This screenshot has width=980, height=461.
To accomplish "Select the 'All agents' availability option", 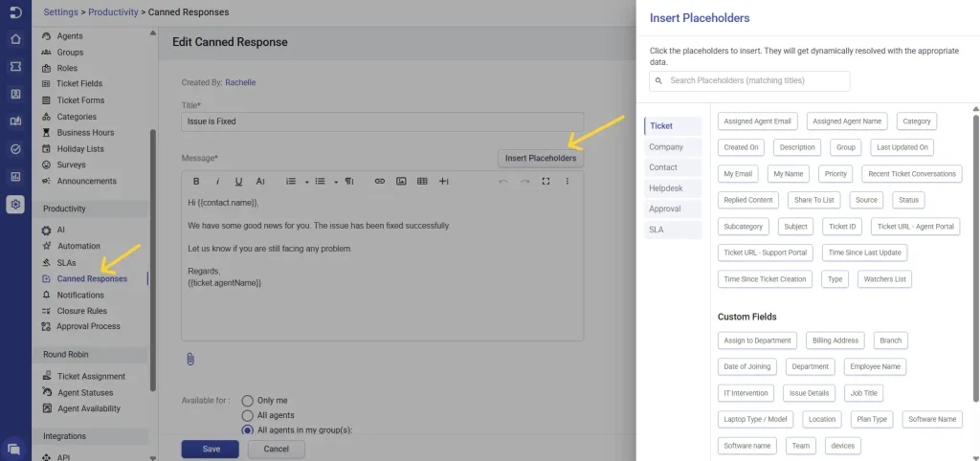I will pyautogui.click(x=248, y=415).
